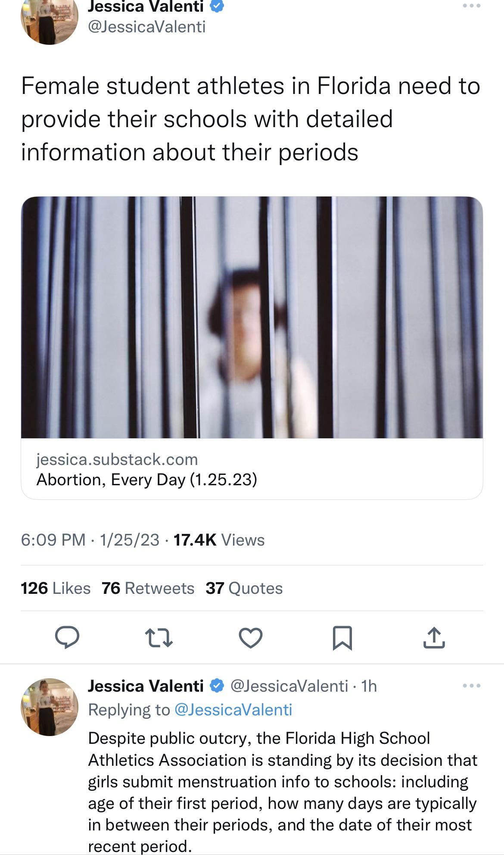Open the reply author's profile avatar
504x855 pixels.
click(50, 707)
